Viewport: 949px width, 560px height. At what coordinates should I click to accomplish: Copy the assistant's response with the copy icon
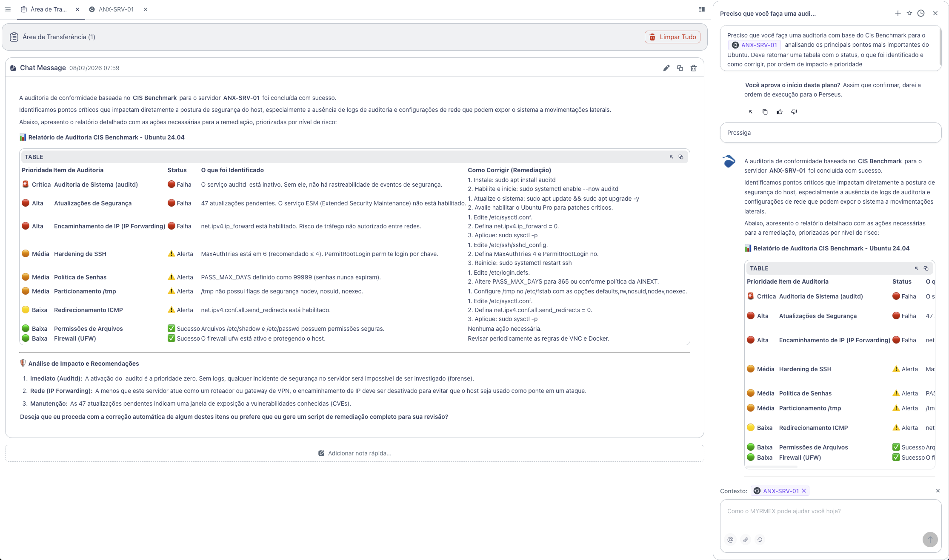[x=765, y=111]
